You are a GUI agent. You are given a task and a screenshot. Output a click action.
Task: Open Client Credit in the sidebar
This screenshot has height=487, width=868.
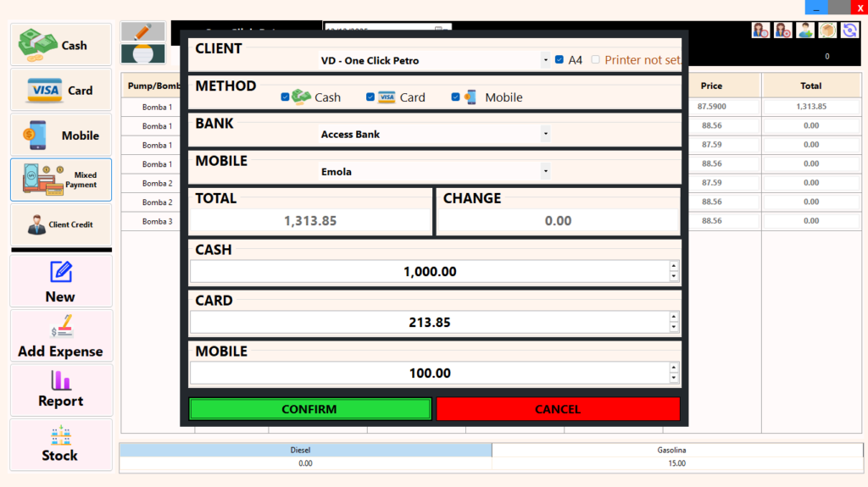61,224
